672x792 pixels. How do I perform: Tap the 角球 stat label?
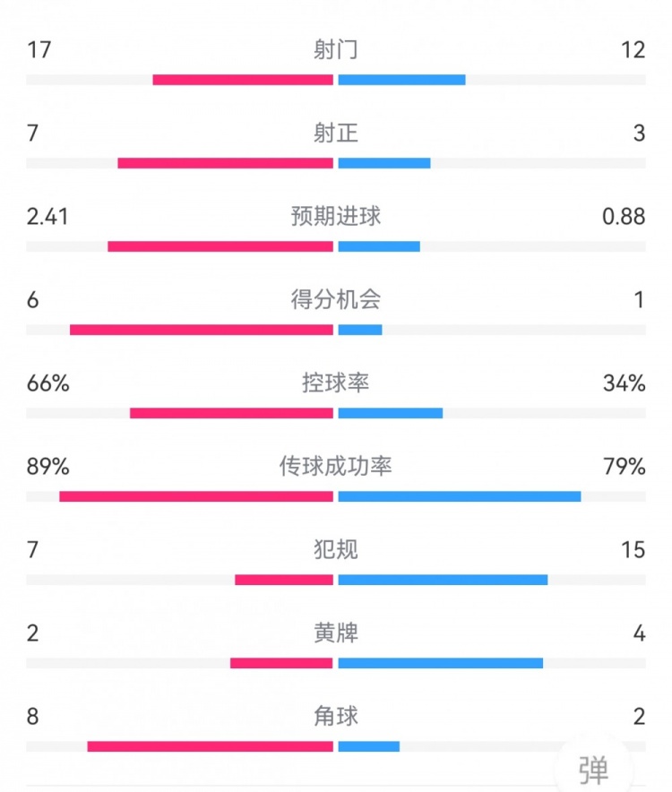tap(336, 717)
